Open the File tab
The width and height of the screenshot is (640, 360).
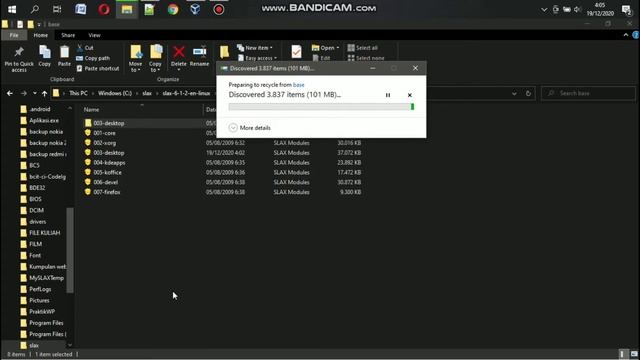click(14, 35)
